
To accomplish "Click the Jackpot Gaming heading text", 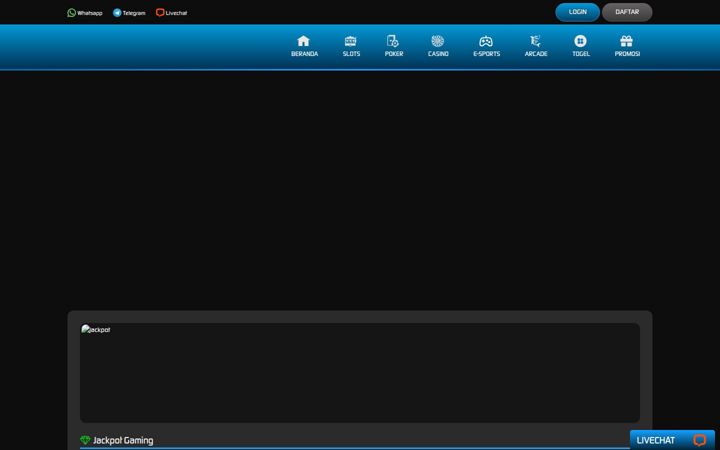I will [123, 440].
